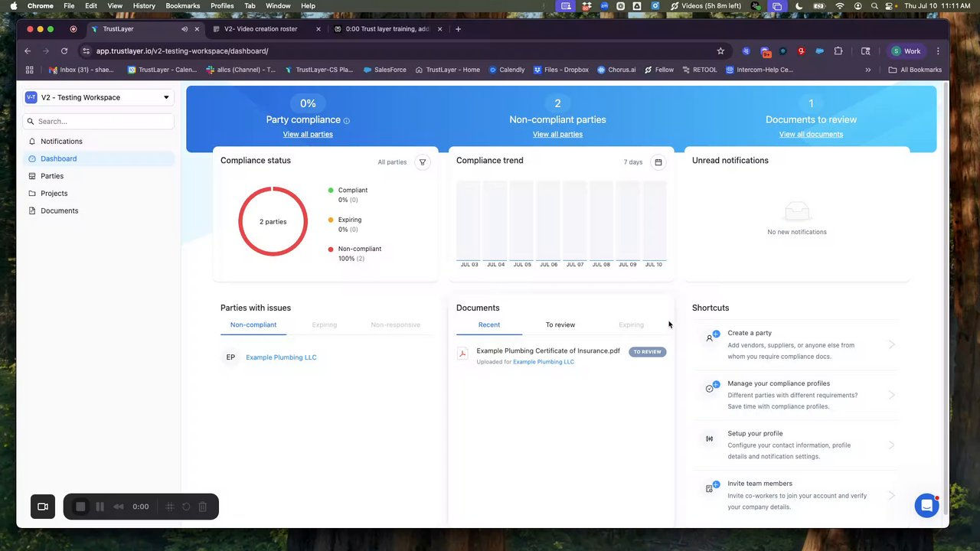Click the camera button in the recorder bar
Image resolution: width=980 pixels, height=551 pixels.
click(x=43, y=507)
